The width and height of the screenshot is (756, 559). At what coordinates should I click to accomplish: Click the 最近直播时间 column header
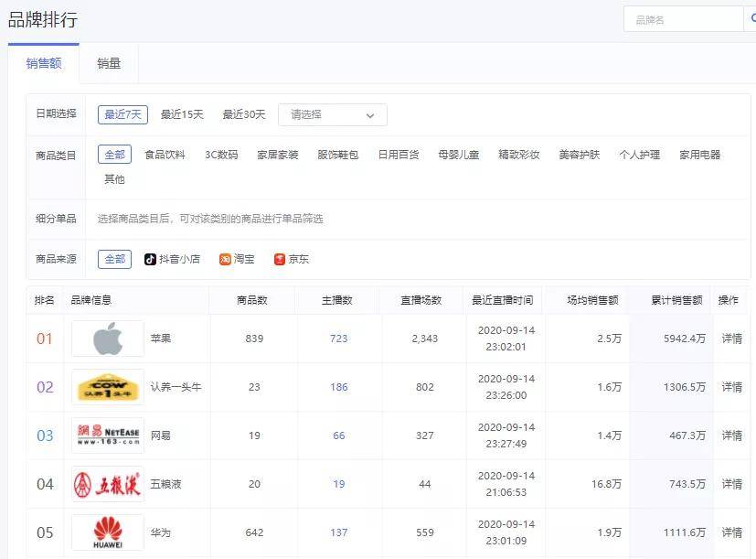click(x=503, y=300)
